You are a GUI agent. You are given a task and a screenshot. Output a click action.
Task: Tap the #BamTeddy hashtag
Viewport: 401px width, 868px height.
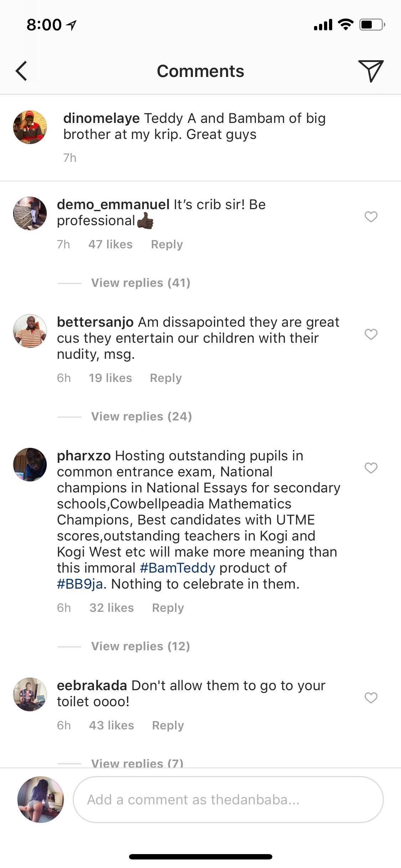pos(178,568)
